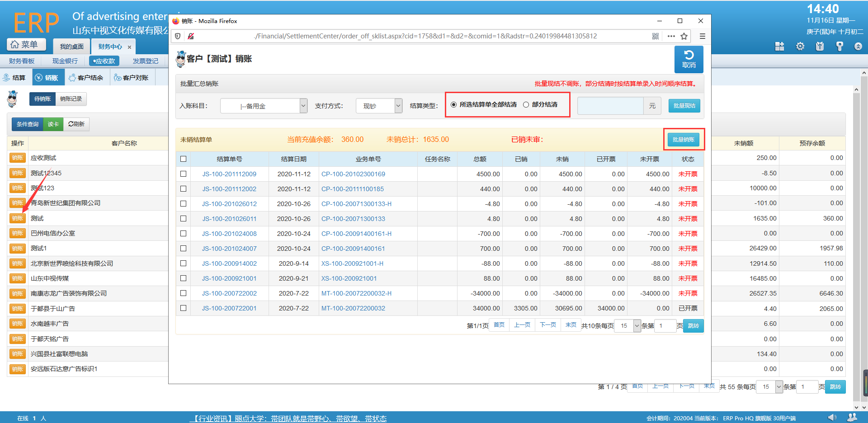The width and height of the screenshot is (868, 423).
Task: Open 结算 tab
Action: click(x=14, y=78)
